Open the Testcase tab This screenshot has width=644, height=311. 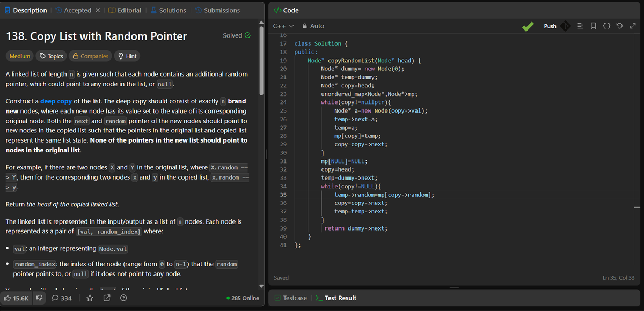[x=290, y=298]
